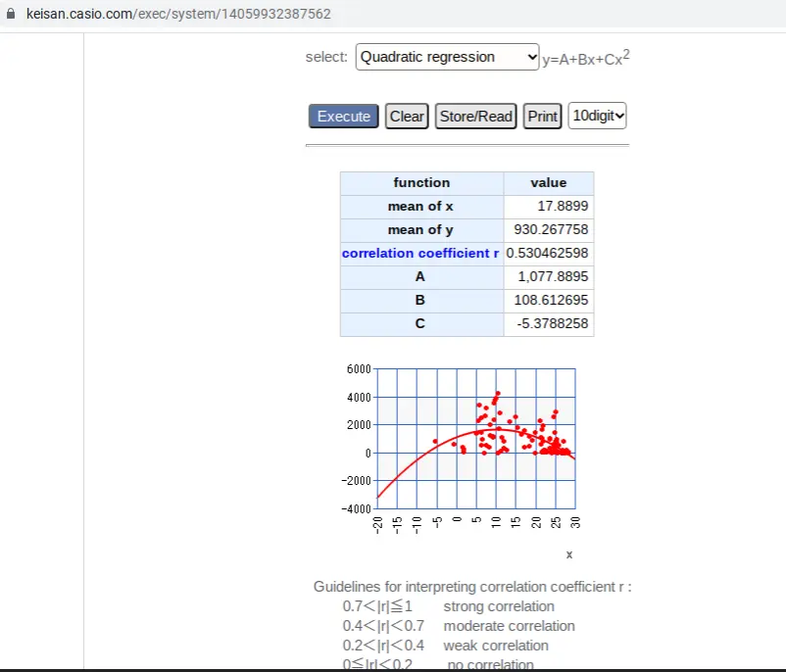Click the correlation coefficient r link
The width and height of the screenshot is (786, 672).
pyautogui.click(x=420, y=253)
